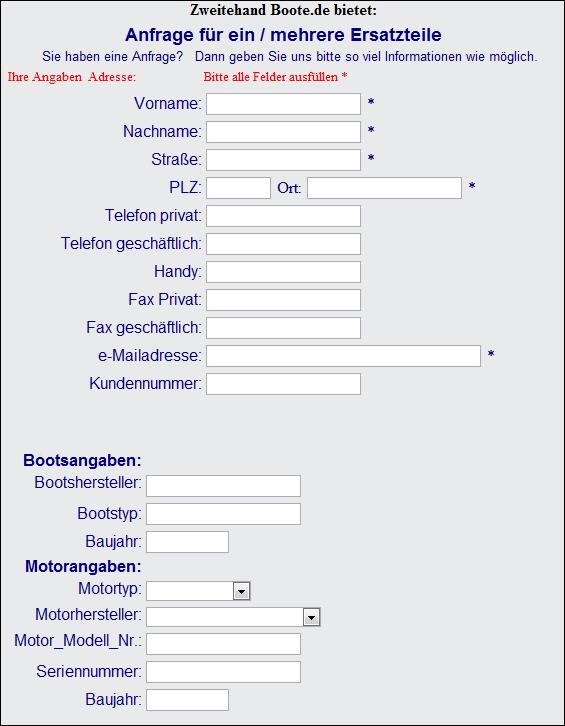
Task: Click the Vorname input field
Action: [x=283, y=104]
